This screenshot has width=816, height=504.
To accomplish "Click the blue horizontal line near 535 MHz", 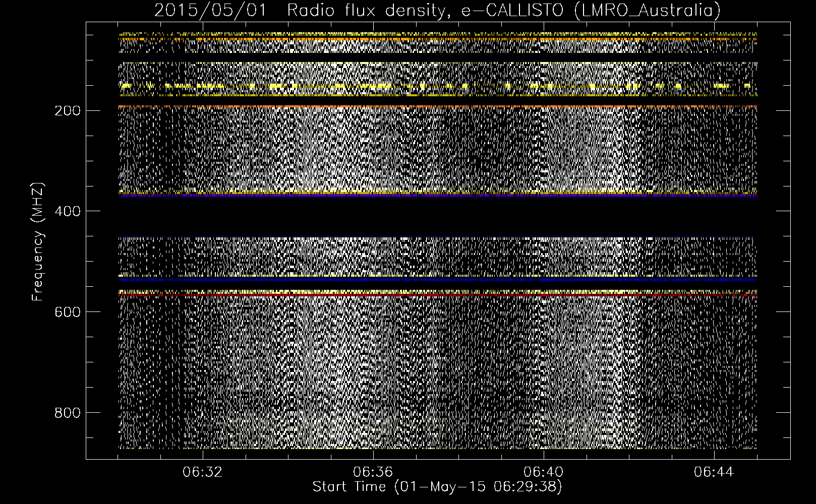I will (x=438, y=279).
